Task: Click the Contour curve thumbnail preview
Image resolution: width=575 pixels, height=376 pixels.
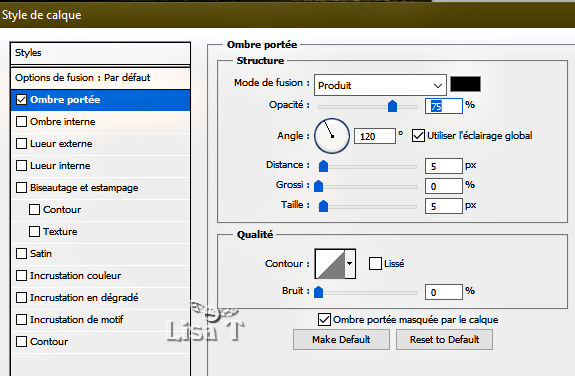Action: pyautogui.click(x=330, y=264)
